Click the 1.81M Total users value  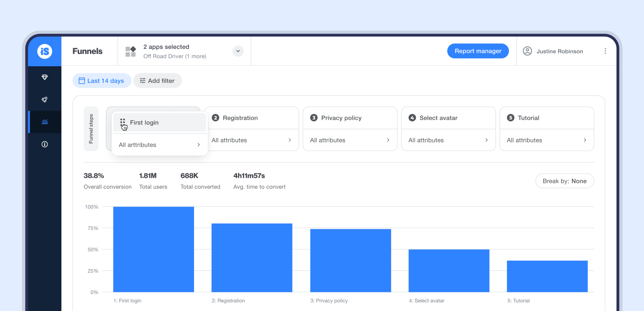(148, 176)
